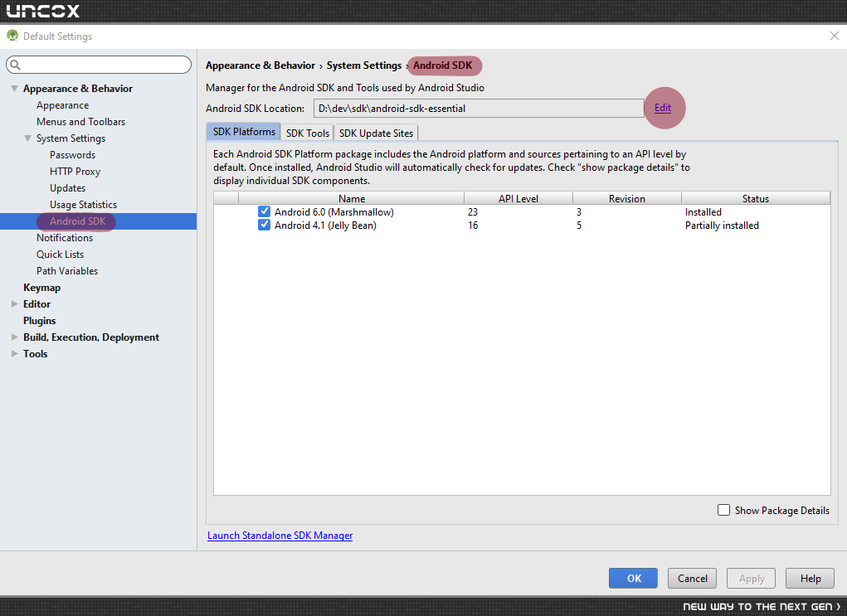Click API level 16 cell
Screen dimensions: 847x616
(473, 226)
